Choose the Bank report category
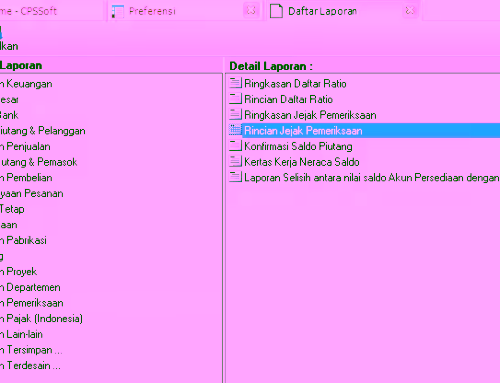 tap(9, 115)
